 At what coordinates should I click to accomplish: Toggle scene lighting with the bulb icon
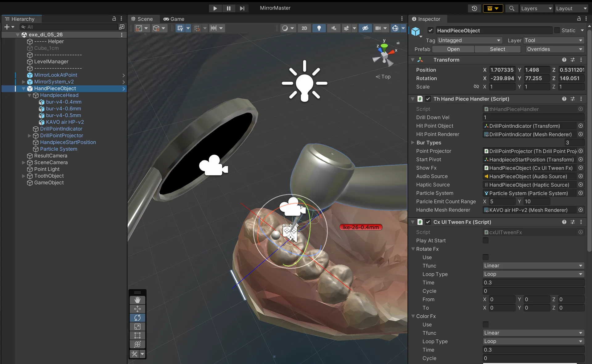(x=319, y=28)
